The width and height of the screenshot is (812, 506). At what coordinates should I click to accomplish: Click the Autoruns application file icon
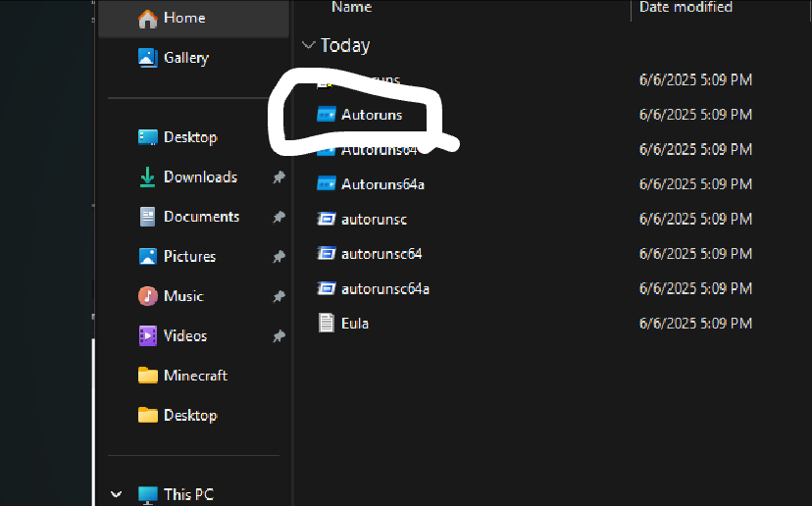pyautogui.click(x=327, y=115)
